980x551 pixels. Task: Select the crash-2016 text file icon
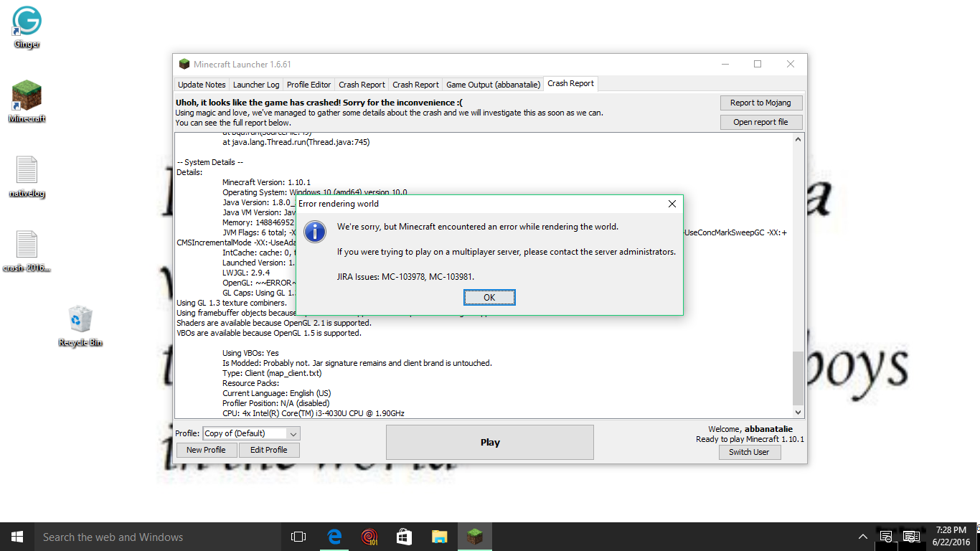click(27, 245)
